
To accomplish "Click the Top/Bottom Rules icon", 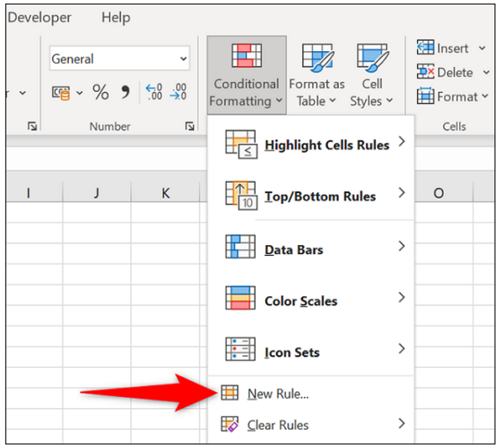I will [241, 195].
